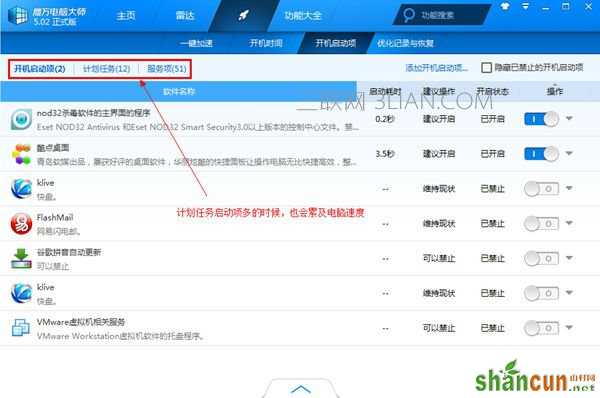Screen dimensions: 600x398
Task: Click 可以禁止 suggestion in 谷歌拼音自动更新 row
Action: (439, 259)
